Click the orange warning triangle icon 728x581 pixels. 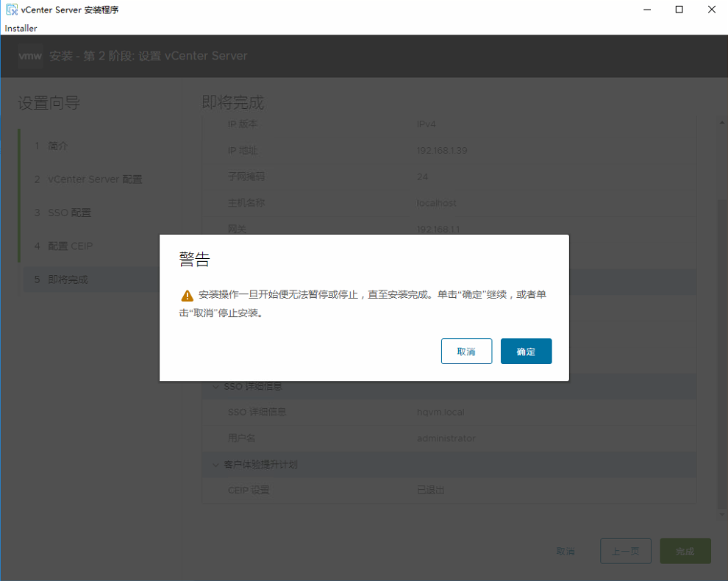(x=187, y=296)
